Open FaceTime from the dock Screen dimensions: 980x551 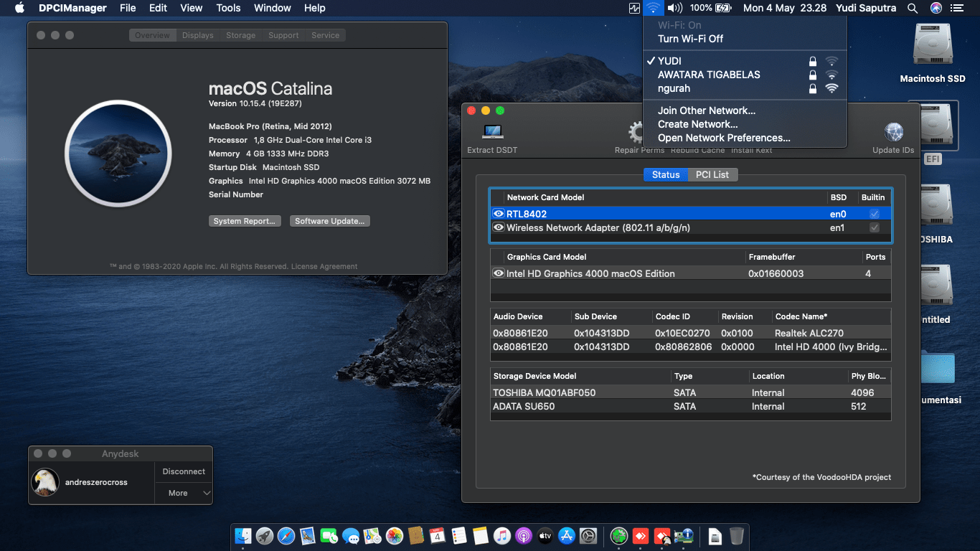(329, 535)
